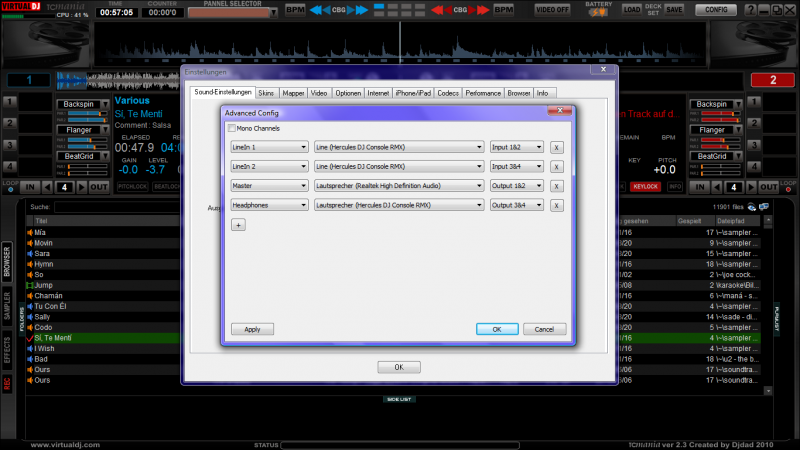
Task: Click left deck hot cue 1 button
Action: point(10,102)
